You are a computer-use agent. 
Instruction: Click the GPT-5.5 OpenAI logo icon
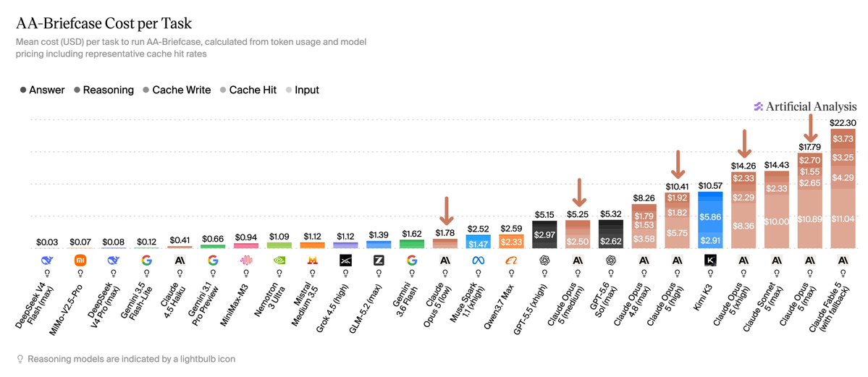coord(544,260)
